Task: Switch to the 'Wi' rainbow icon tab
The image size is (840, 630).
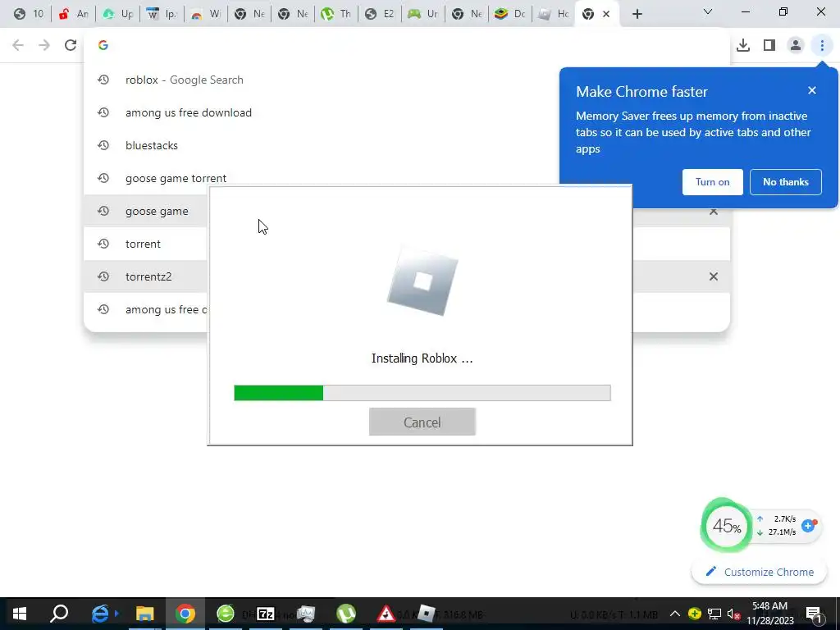Action: tap(205, 14)
